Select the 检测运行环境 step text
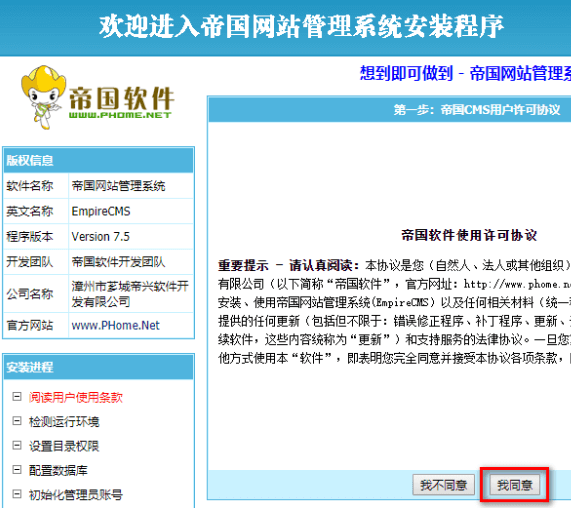571x508 pixels. pyautogui.click(x=64, y=422)
